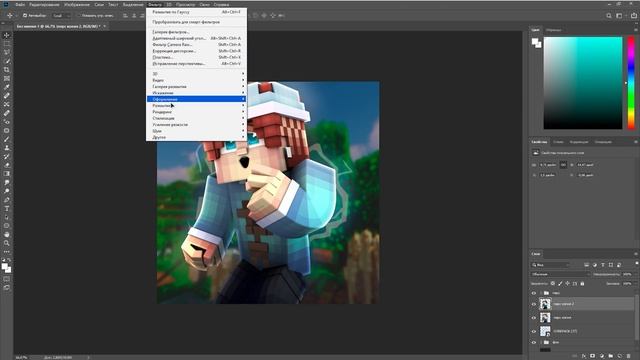Hide the bottom group via its eye icon
The height and width of the screenshot is (360, 640).
pos(534,342)
